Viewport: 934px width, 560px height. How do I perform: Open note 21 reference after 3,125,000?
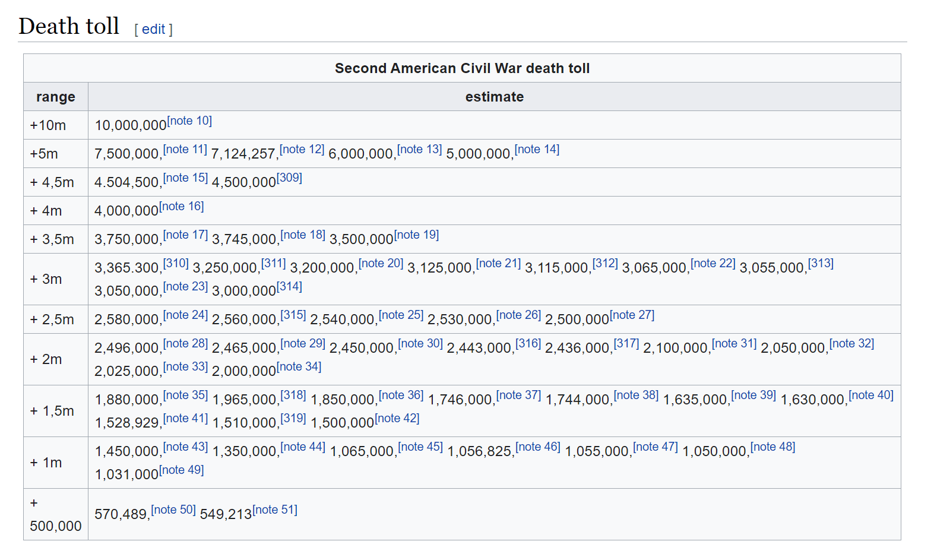pyautogui.click(x=499, y=263)
